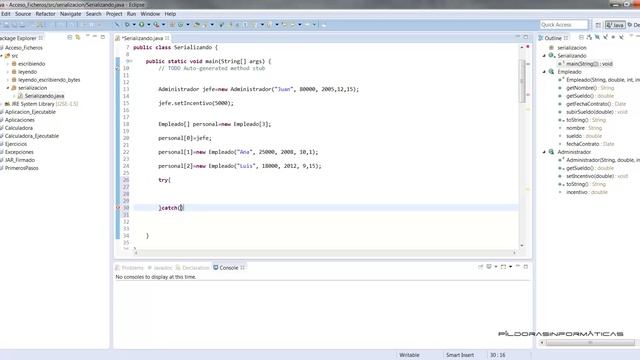Click the error marker on line 30
The height and width of the screenshot is (360, 640).
coord(118,207)
